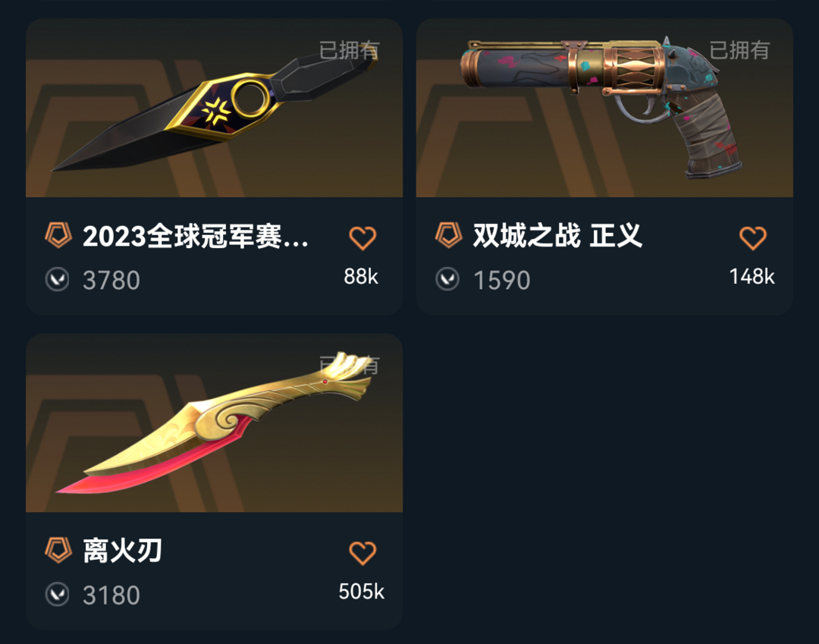Viewport: 819px width, 644px height.
Task: Click tier badge icon beside 2023全球冠军赛
Action: 58,235
